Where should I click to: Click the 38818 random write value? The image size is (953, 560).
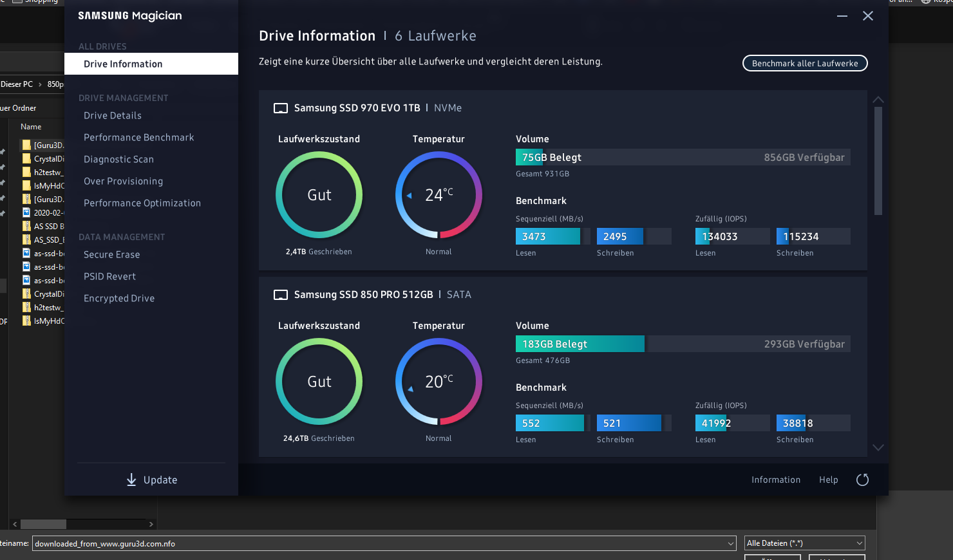pos(798,424)
